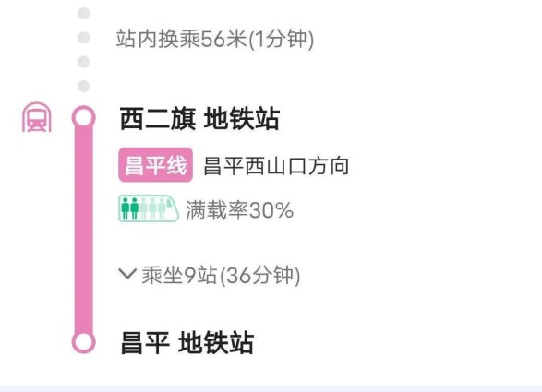The width and height of the screenshot is (542, 392).
Task: Open 昌平 地铁站 station details
Action: [187, 342]
